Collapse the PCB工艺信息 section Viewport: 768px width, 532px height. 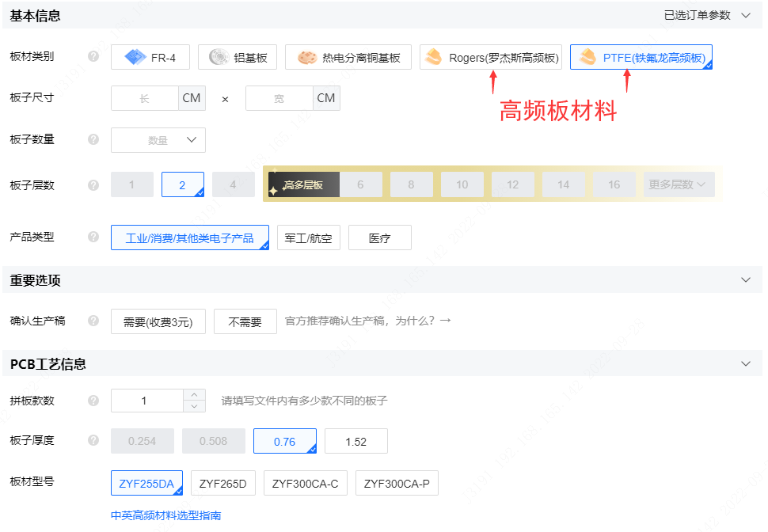point(746,364)
